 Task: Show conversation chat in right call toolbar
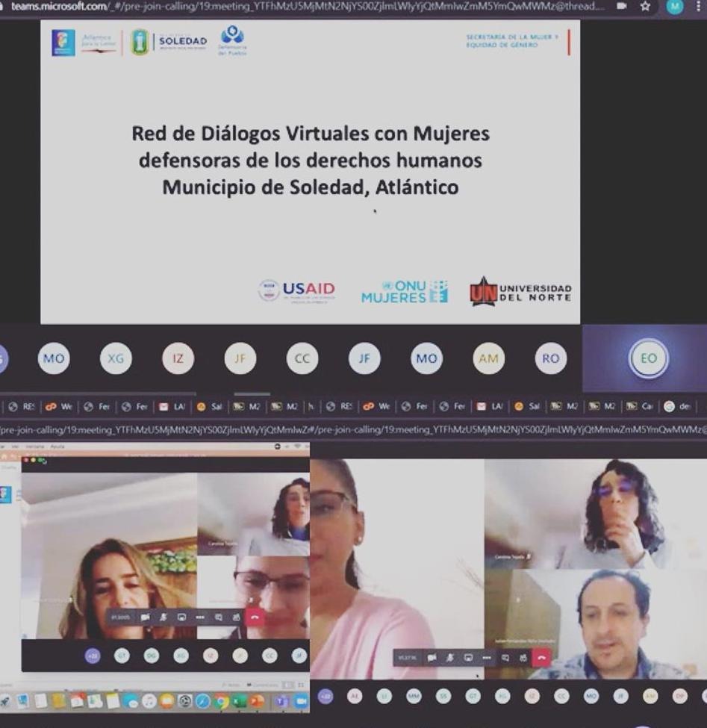coord(505,658)
